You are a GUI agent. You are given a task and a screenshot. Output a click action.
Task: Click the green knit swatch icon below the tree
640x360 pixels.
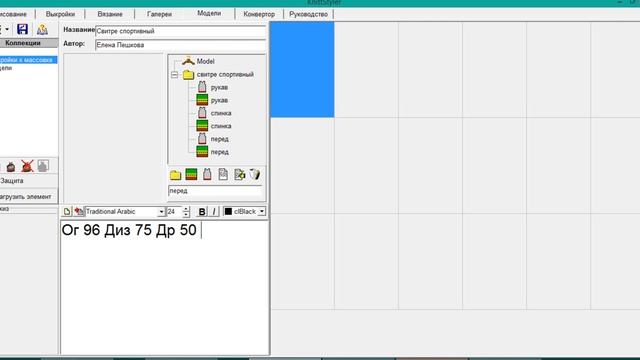point(191,174)
